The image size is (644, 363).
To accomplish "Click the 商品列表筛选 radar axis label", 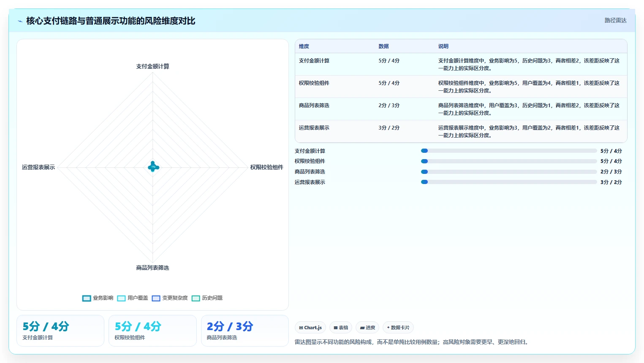I will point(152,268).
